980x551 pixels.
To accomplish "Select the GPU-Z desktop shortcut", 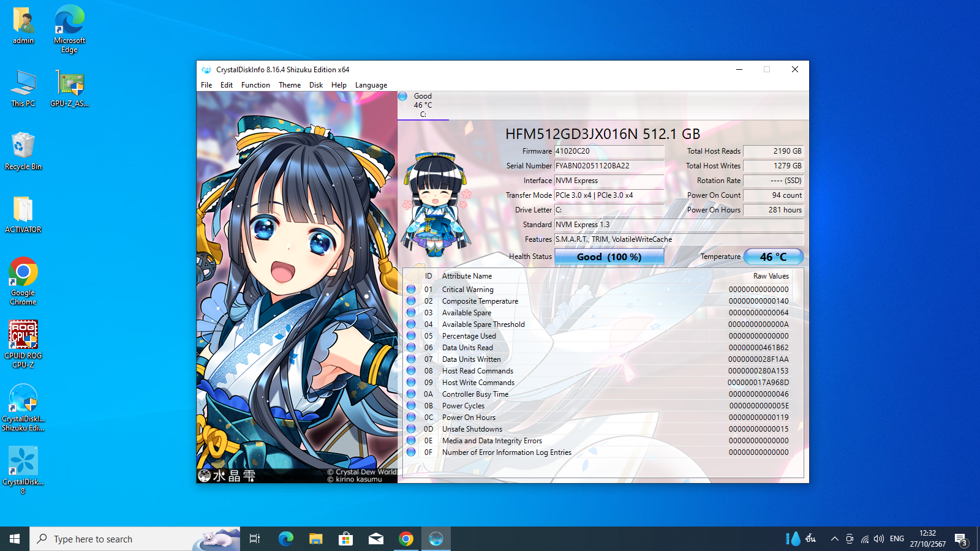I will pos(69,89).
